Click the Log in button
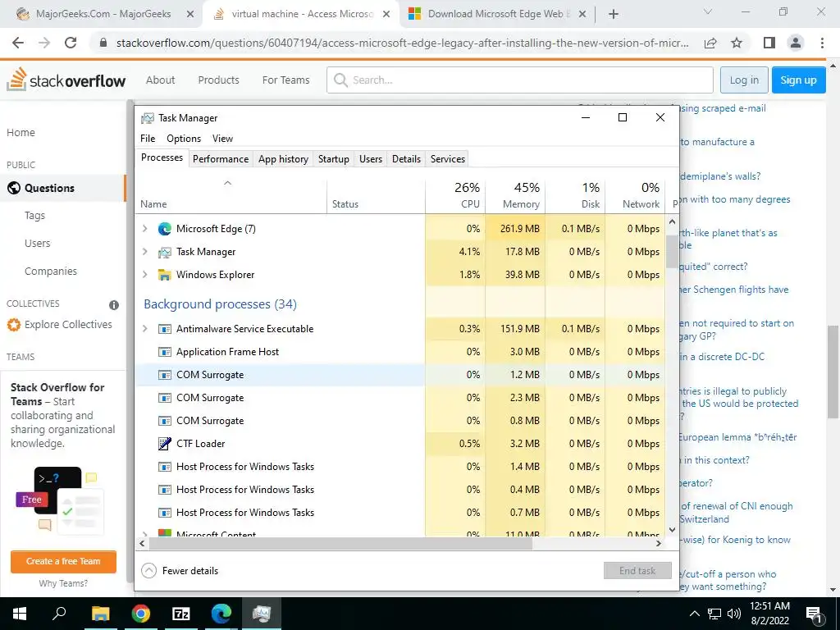 pyautogui.click(x=744, y=80)
